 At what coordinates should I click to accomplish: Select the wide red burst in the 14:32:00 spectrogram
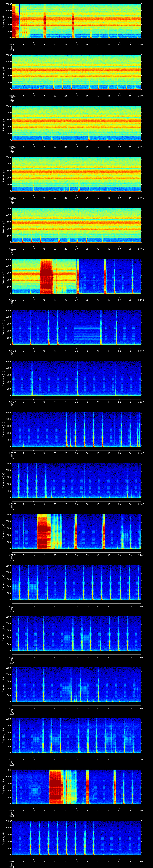tap(44, 531)
